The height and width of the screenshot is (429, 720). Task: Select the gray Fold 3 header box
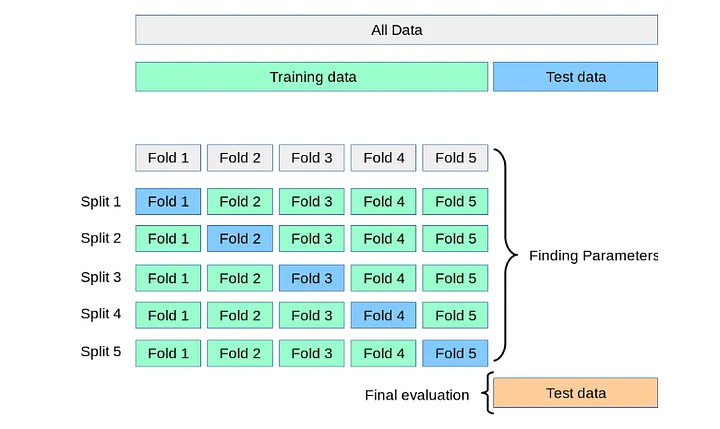312,158
